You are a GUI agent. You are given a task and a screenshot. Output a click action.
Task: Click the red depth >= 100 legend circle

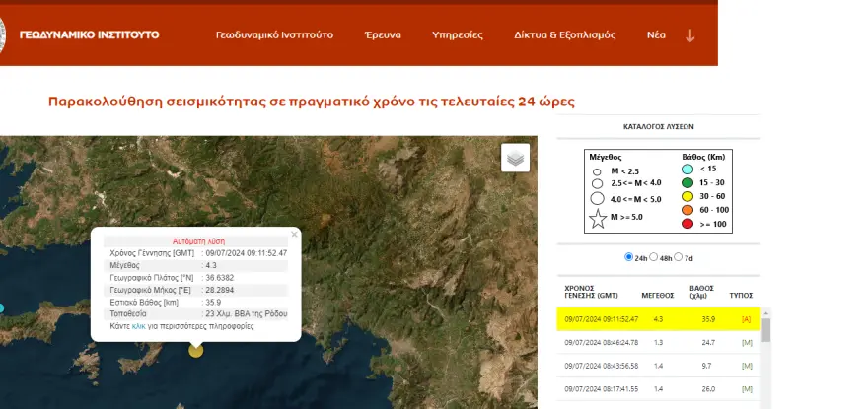689,224
